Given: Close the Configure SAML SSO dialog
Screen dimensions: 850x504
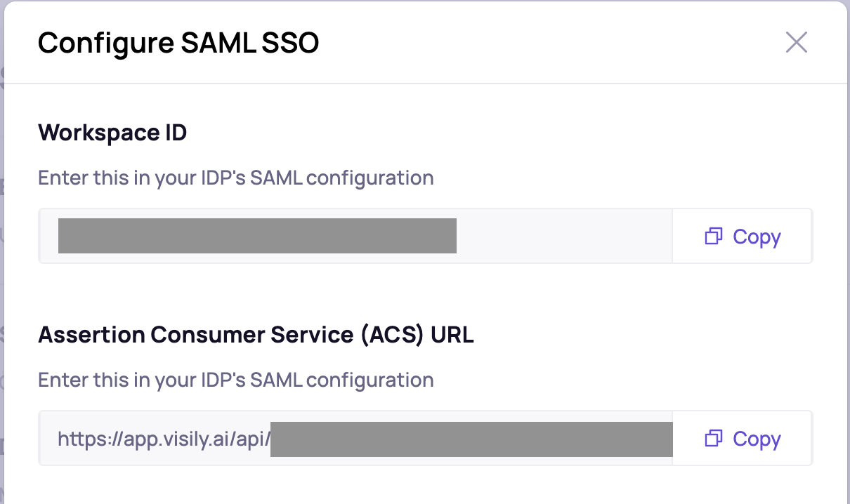Looking at the screenshot, I should tap(796, 42).
